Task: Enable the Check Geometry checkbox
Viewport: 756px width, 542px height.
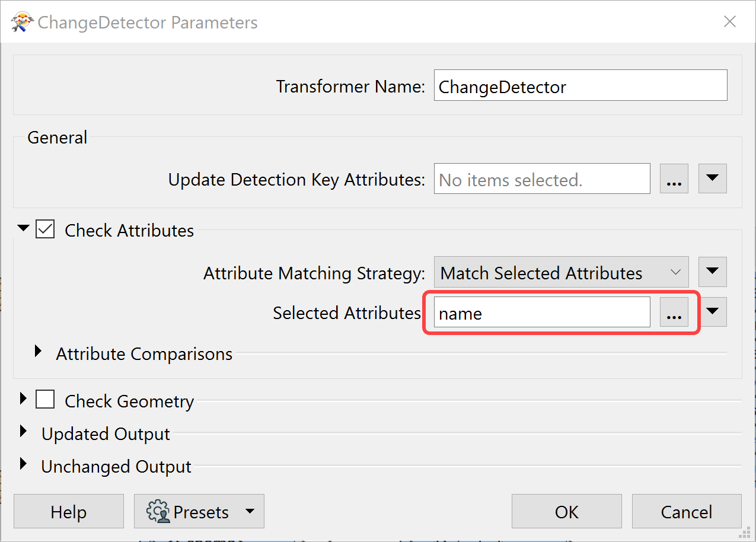Action: [x=45, y=400]
